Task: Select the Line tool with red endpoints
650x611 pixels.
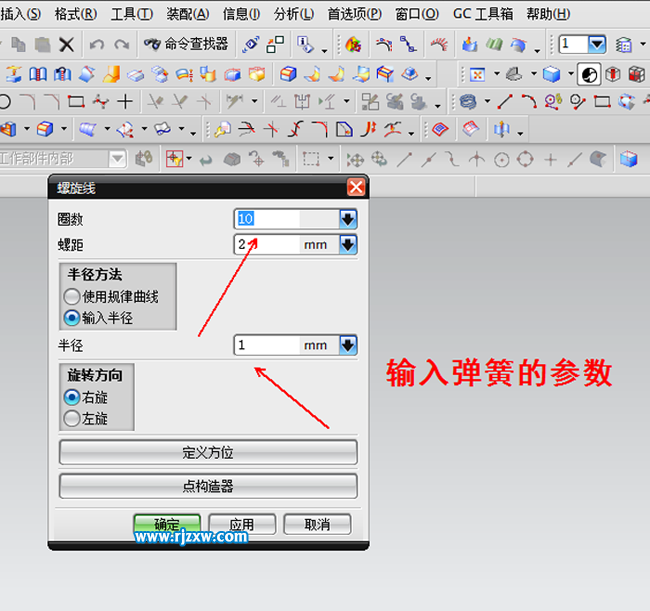Action: (504, 102)
